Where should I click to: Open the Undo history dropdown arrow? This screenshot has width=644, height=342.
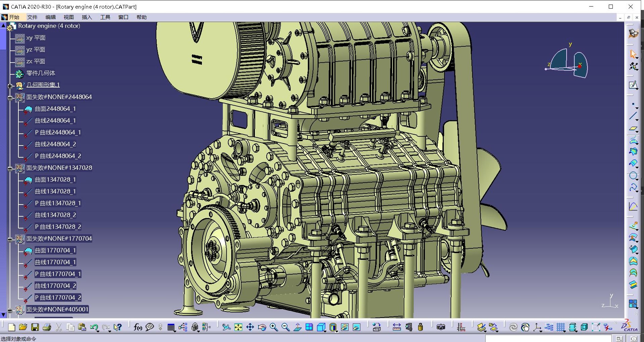pos(98,331)
